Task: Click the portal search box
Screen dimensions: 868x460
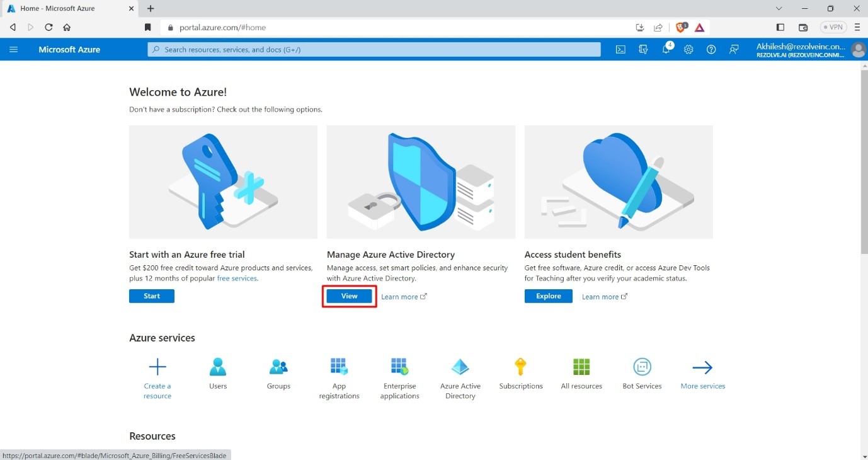Action: coord(374,49)
